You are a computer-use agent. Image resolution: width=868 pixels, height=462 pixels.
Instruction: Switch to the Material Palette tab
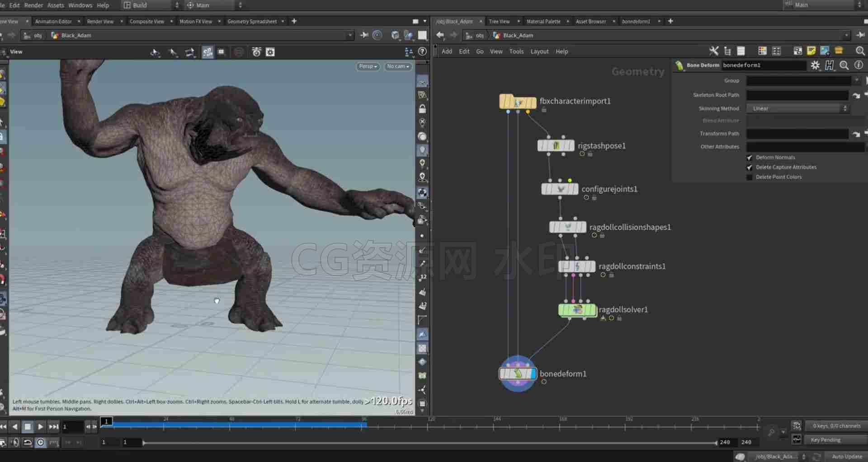[543, 21]
